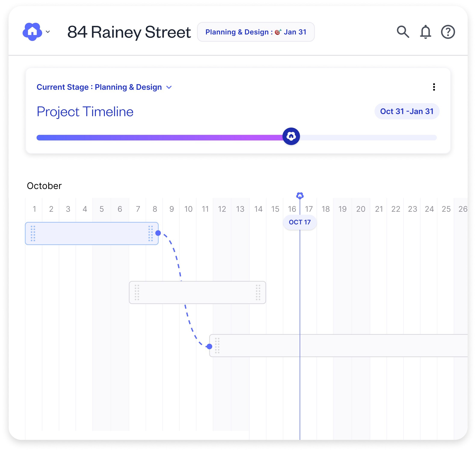The image size is (476, 451).
Task: Grab right drag handle of first task bar
Action: point(150,233)
